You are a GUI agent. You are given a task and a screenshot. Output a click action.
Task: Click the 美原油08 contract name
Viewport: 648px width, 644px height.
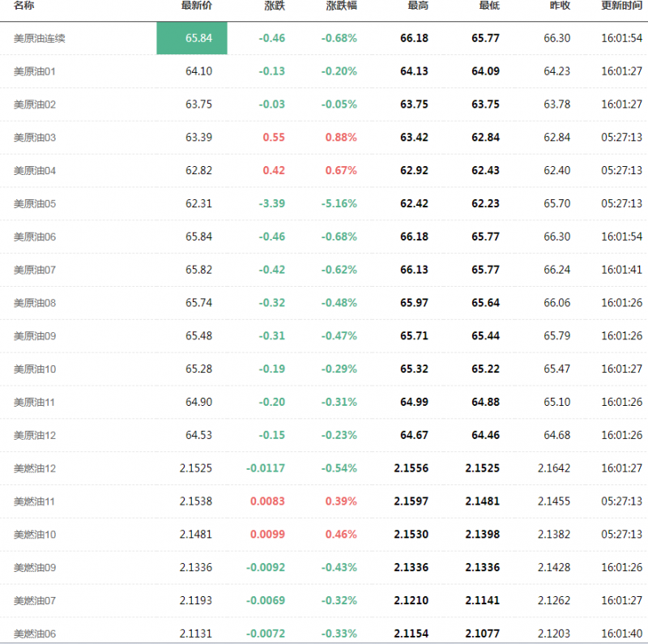tap(35, 303)
